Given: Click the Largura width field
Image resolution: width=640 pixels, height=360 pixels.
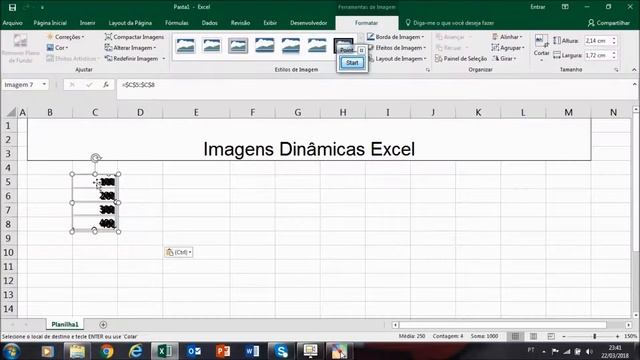Looking at the screenshot, I should [598, 55].
